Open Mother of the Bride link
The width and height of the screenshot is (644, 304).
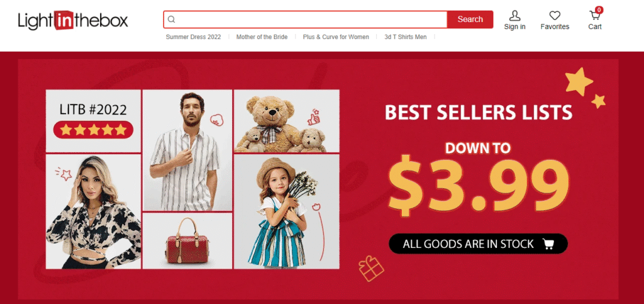point(262,37)
